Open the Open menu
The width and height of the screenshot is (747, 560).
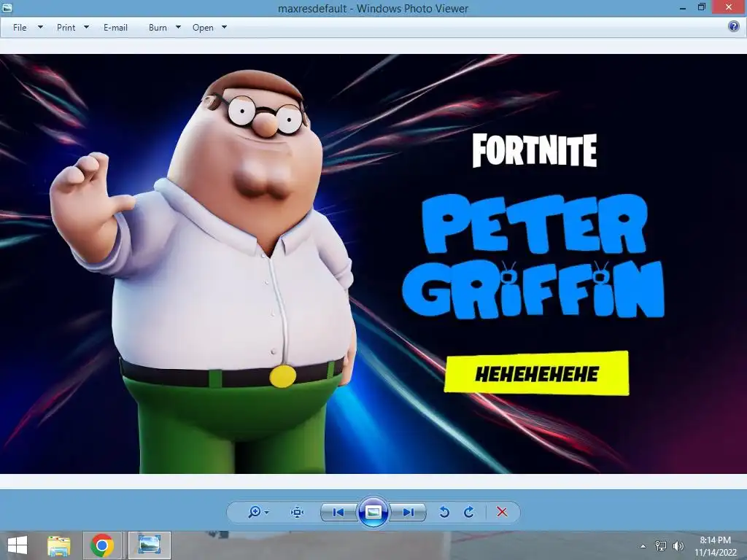pyautogui.click(x=203, y=28)
